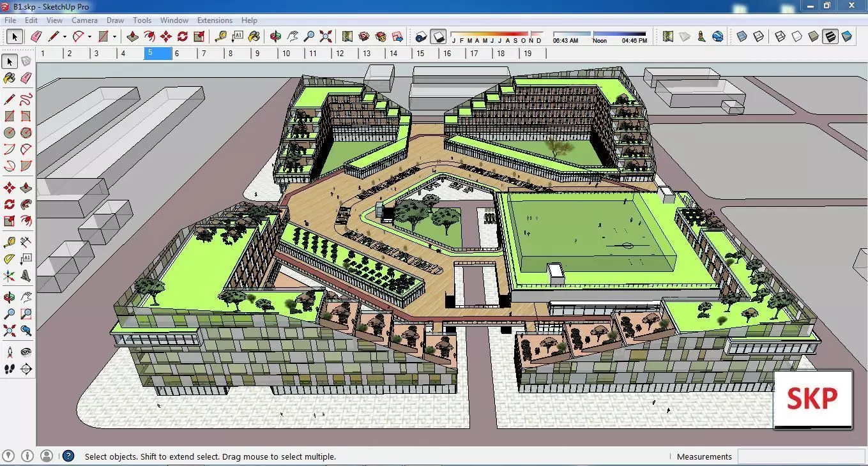Select the Section Plane tool
The image size is (868, 466).
point(26,369)
